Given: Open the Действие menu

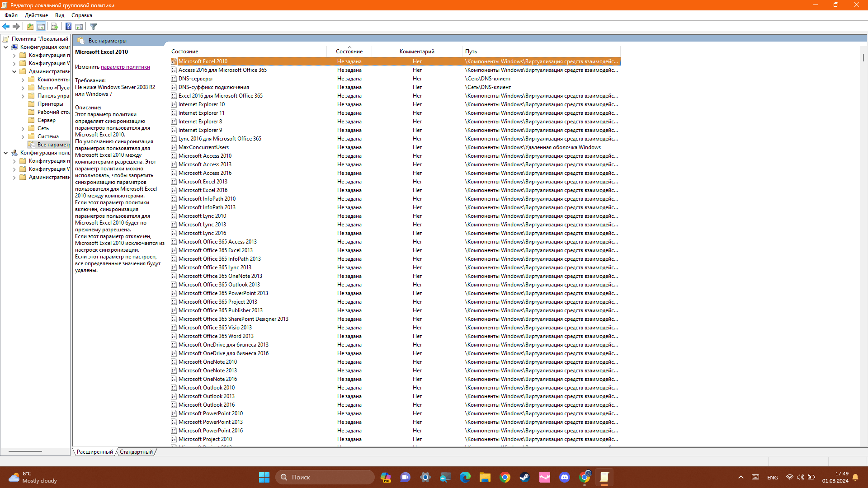Looking at the screenshot, I should (36, 15).
